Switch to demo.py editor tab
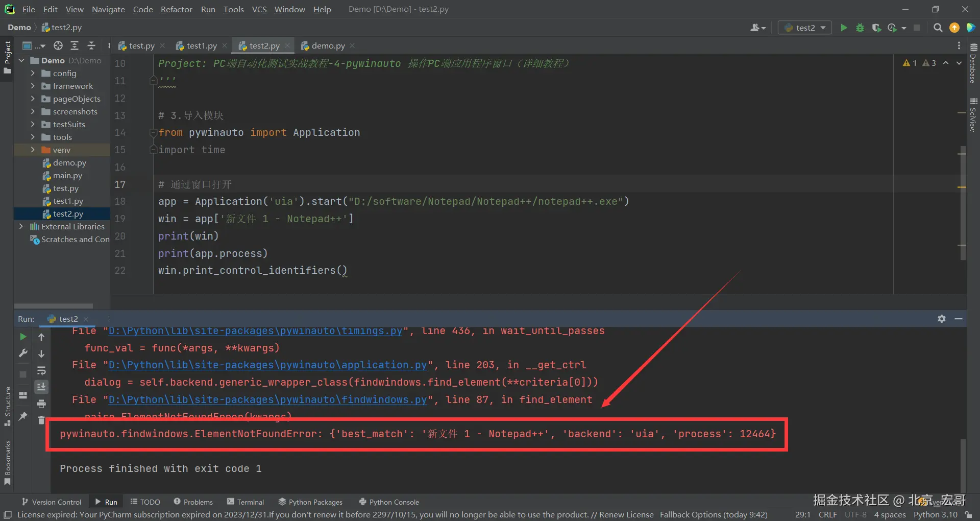Viewport: 980px width, 521px height. pos(328,45)
